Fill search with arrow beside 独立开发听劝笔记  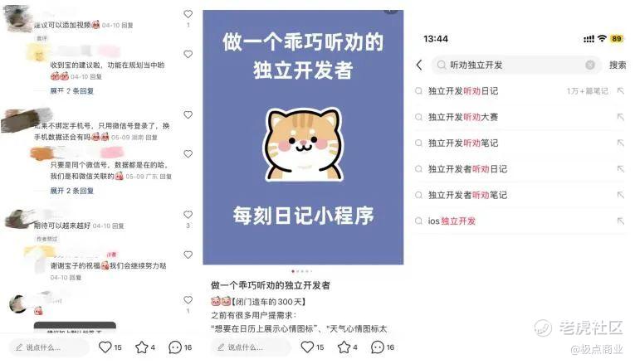[x=620, y=143]
